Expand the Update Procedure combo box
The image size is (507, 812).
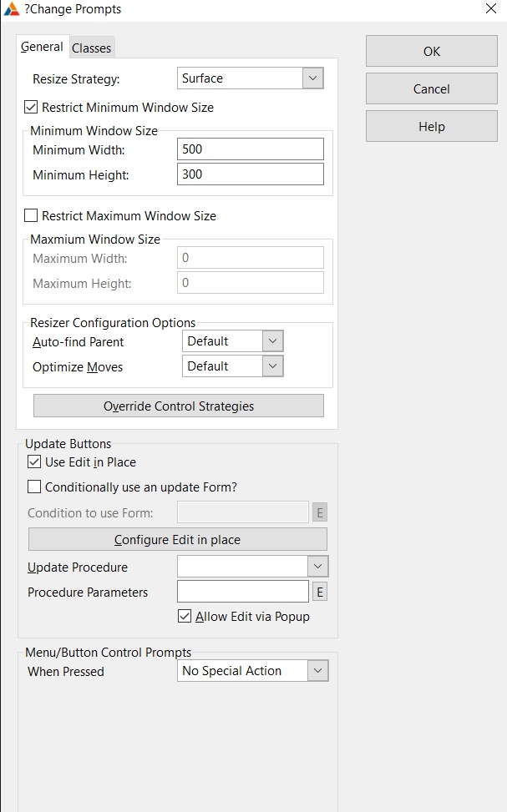coord(318,567)
